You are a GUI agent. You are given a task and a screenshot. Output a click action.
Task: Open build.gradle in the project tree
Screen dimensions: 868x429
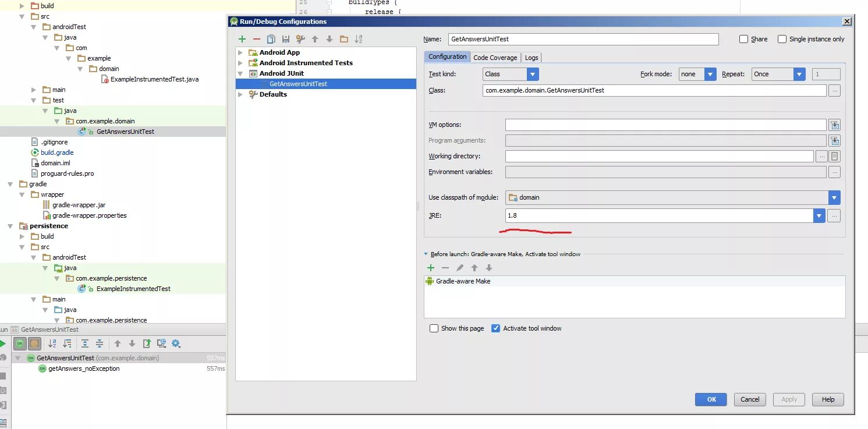click(x=57, y=153)
